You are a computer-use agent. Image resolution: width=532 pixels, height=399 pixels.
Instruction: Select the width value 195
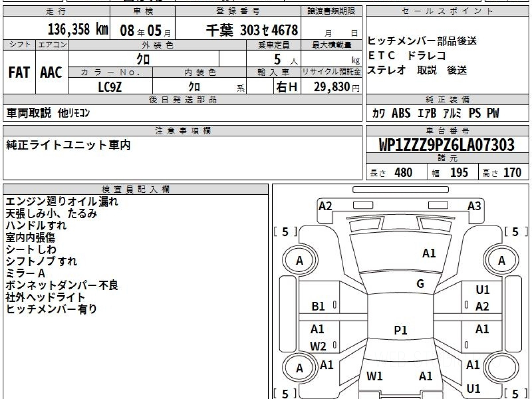[459, 172]
